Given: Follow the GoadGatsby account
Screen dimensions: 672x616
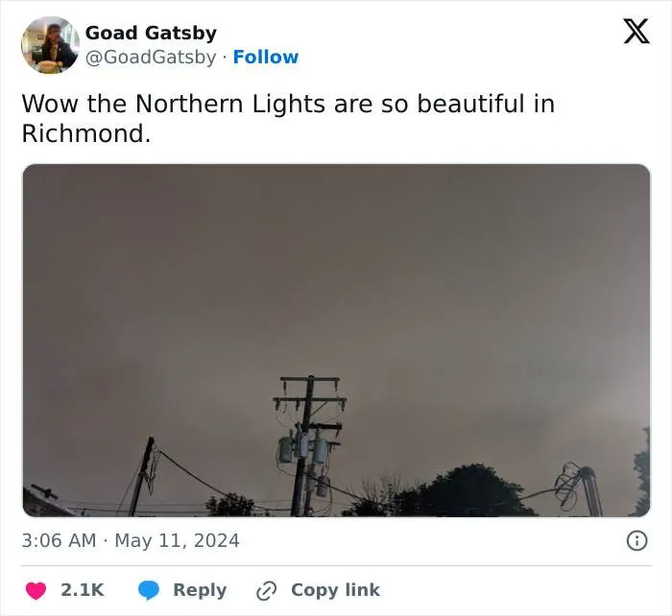Looking at the screenshot, I should pos(265,58).
